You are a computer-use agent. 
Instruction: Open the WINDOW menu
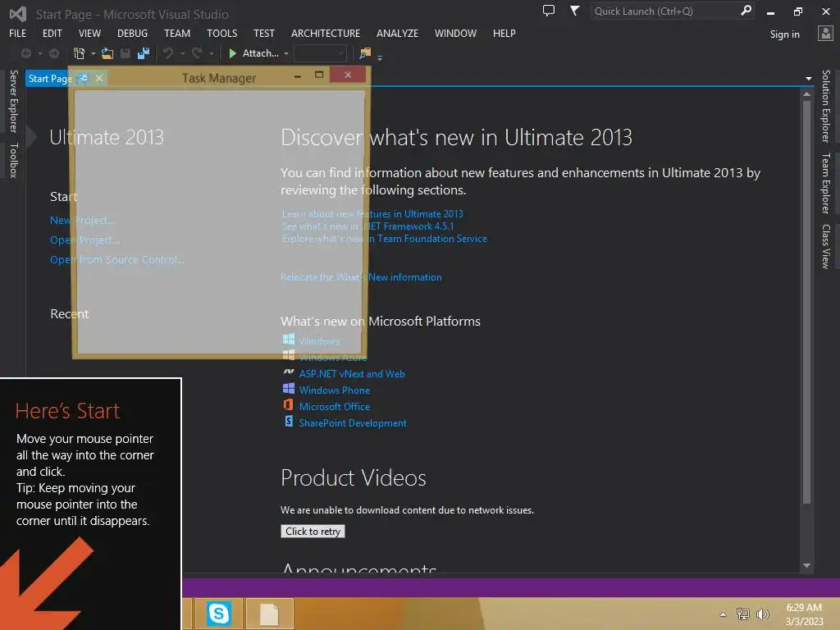[455, 33]
